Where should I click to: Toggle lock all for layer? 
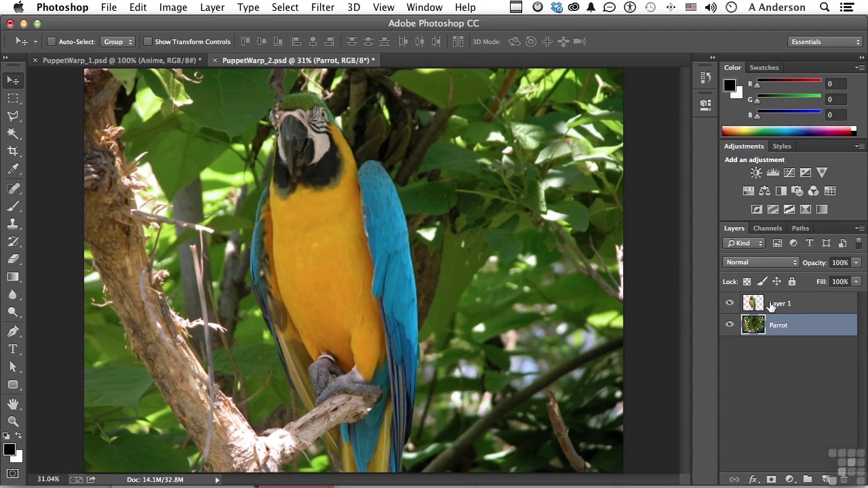(x=791, y=282)
